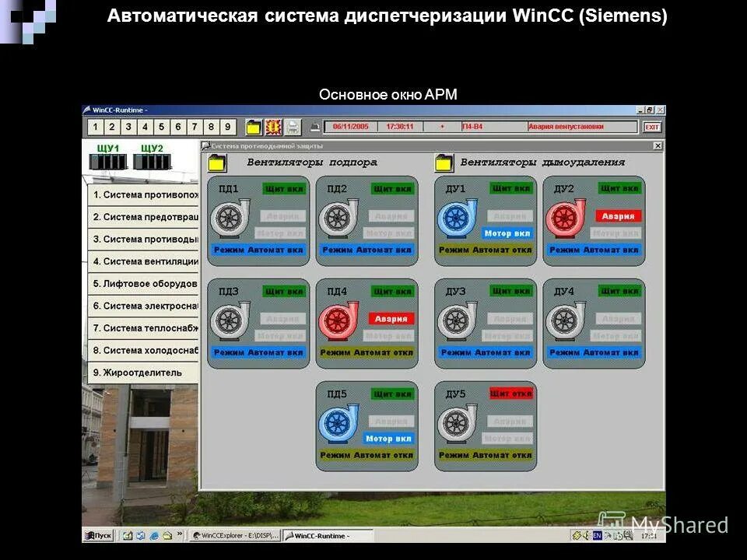Expand the quick launch chevron on taskbar
This screenshot has height=560, width=747.
coord(180,534)
